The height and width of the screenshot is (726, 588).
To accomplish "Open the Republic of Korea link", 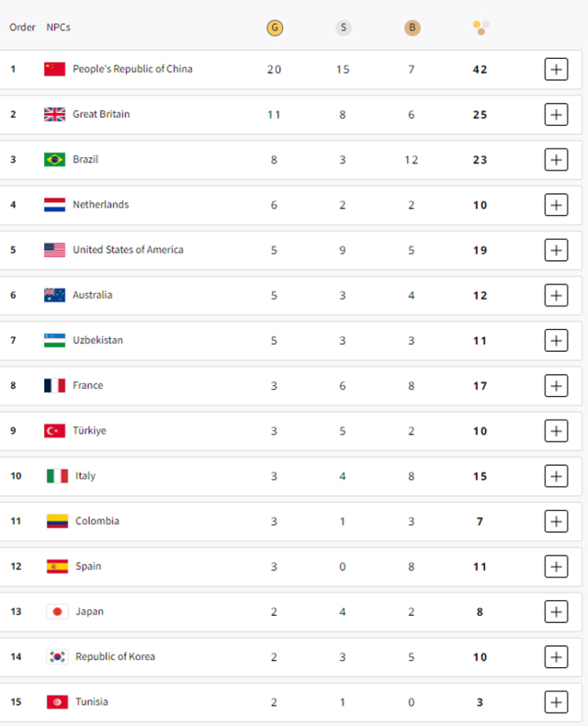I will [115, 656].
